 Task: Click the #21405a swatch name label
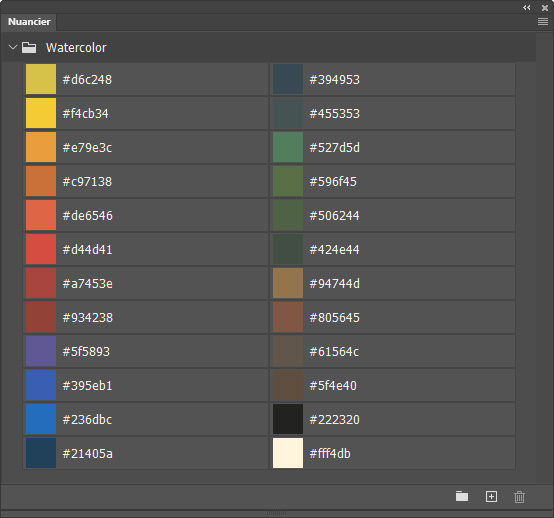88,454
